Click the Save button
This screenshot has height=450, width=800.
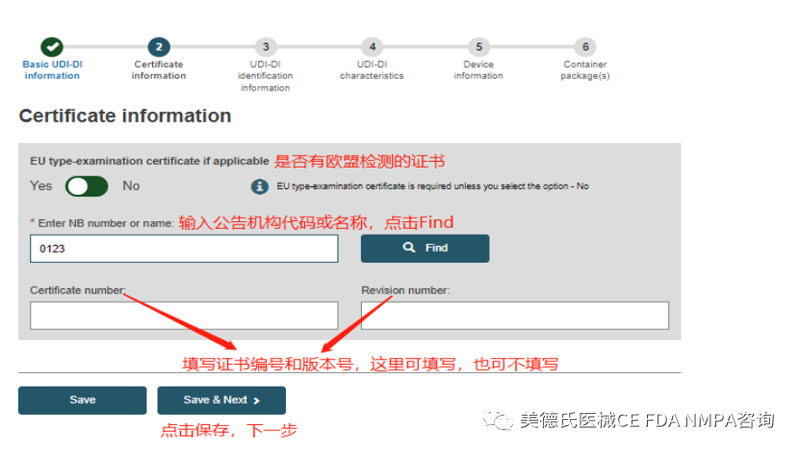point(82,400)
